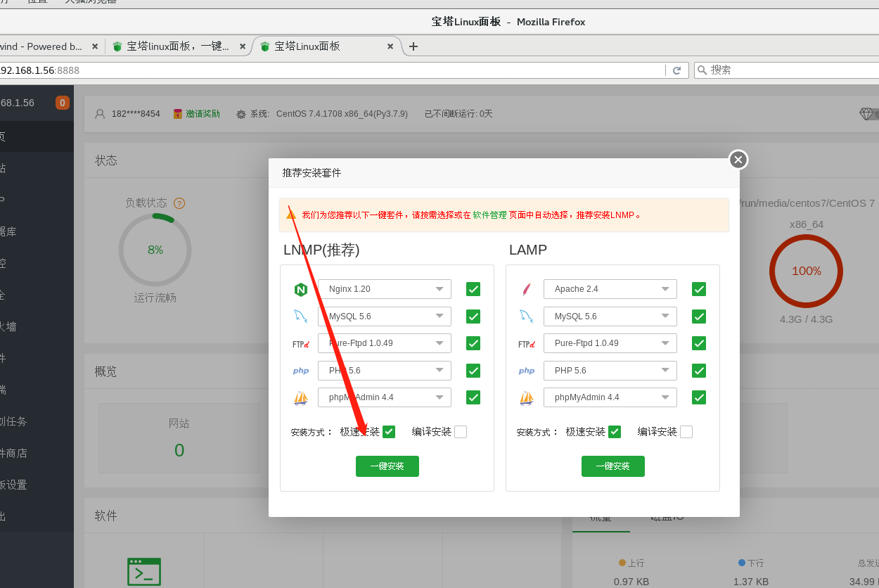This screenshot has width=879, height=588.
Task: Click the 100% disk usage gauge
Action: tap(806, 271)
